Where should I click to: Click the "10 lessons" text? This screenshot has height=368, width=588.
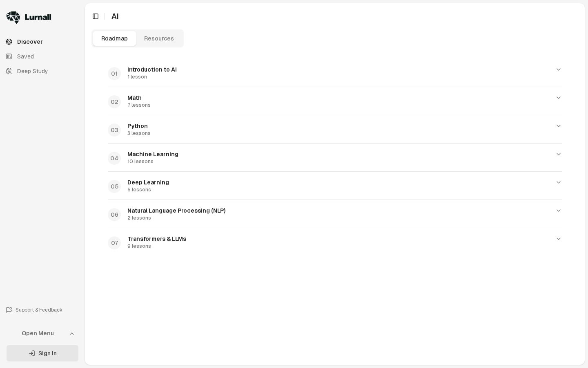point(140,162)
